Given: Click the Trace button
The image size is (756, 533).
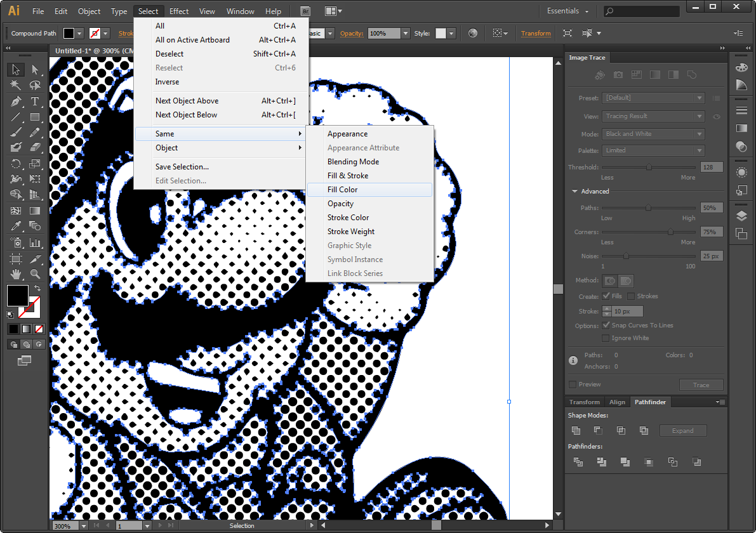Looking at the screenshot, I should (x=701, y=385).
